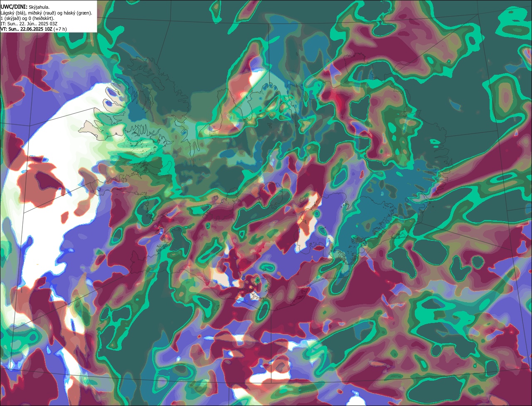This screenshot has width=532, height=406.
Task: Click the 'Lágský (blá), miðský (rauð)' legend line
Action: pyautogui.click(x=47, y=13)
